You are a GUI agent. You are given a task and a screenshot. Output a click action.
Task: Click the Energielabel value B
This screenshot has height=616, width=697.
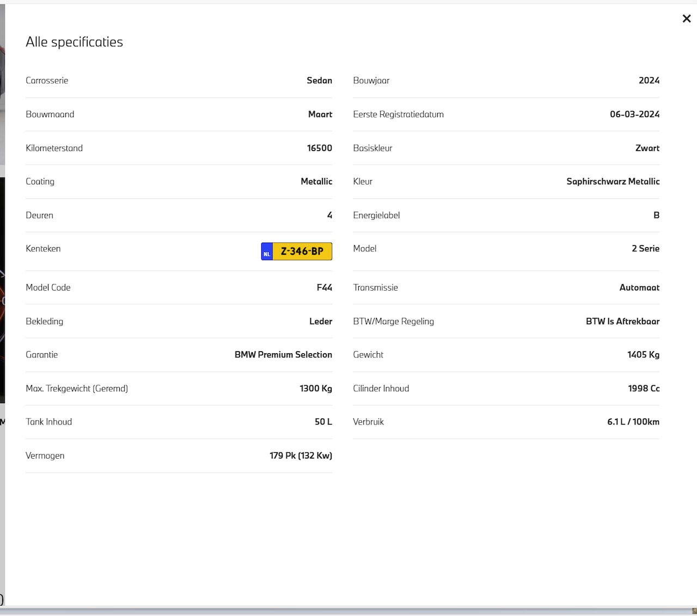pyautogui.click(x=656, y=215)
